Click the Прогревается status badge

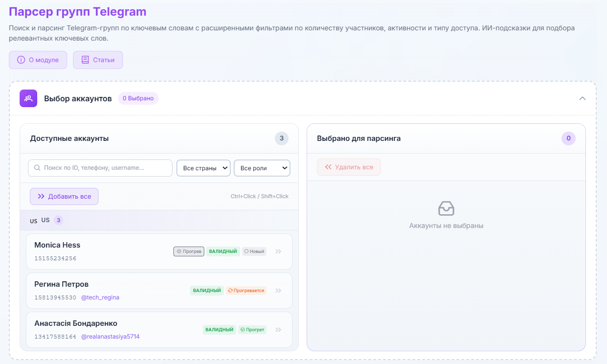(246, 291)
